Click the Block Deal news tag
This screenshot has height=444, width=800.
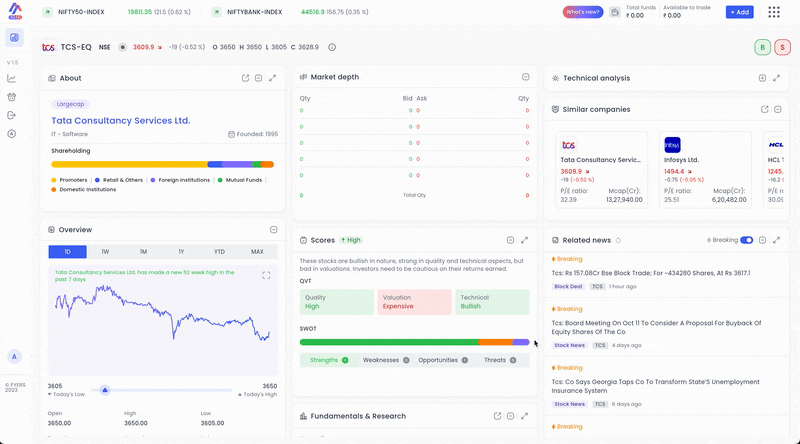(x=568, y=286)
